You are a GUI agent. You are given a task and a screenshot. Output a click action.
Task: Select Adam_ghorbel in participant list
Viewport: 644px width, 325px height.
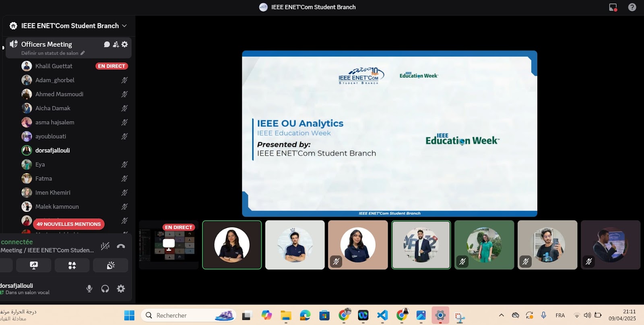[x=75, y=80]
